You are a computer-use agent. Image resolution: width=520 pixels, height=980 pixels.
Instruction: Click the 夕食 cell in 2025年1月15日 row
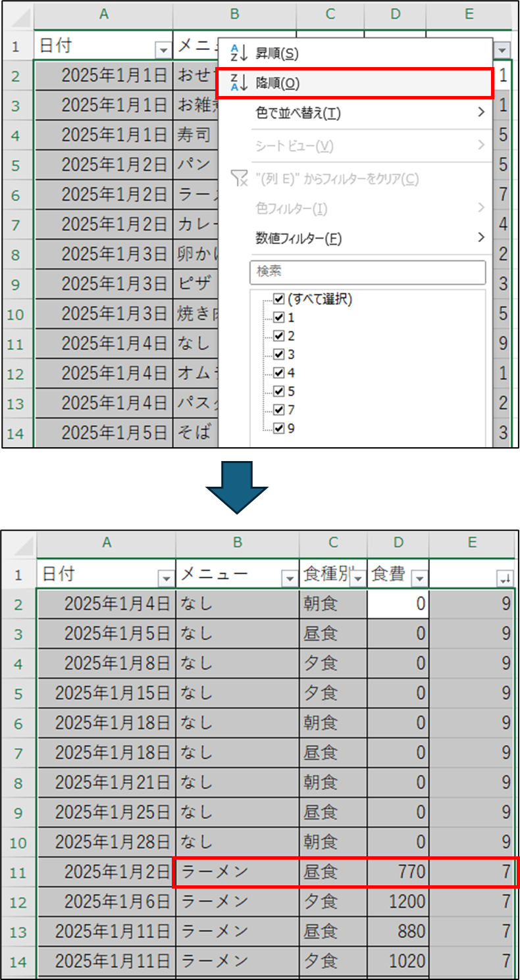coord(334,693)
